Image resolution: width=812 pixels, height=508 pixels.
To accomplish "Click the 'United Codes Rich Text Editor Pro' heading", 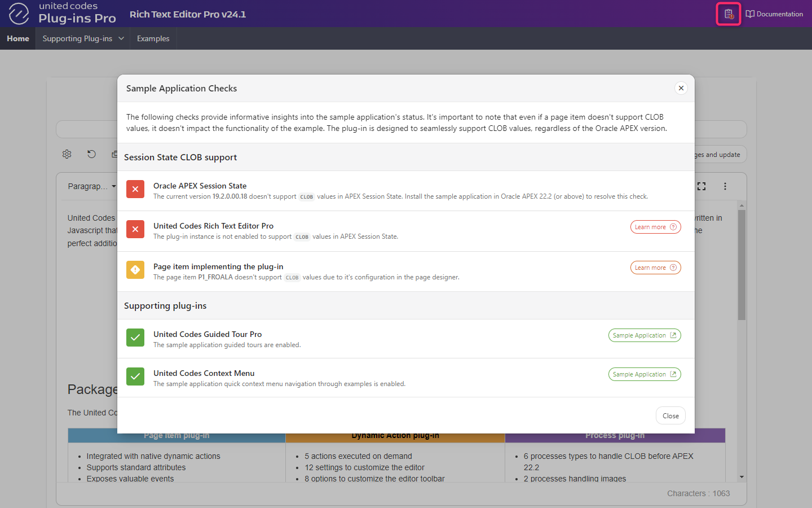I will pos(213,226).
